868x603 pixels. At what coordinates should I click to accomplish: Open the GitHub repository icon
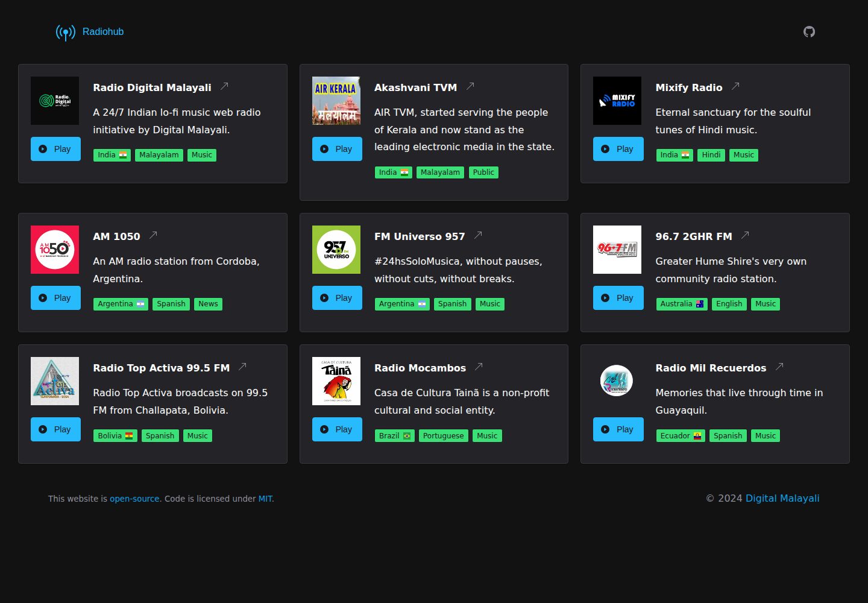pyautogui.click(x=809, y=31)
